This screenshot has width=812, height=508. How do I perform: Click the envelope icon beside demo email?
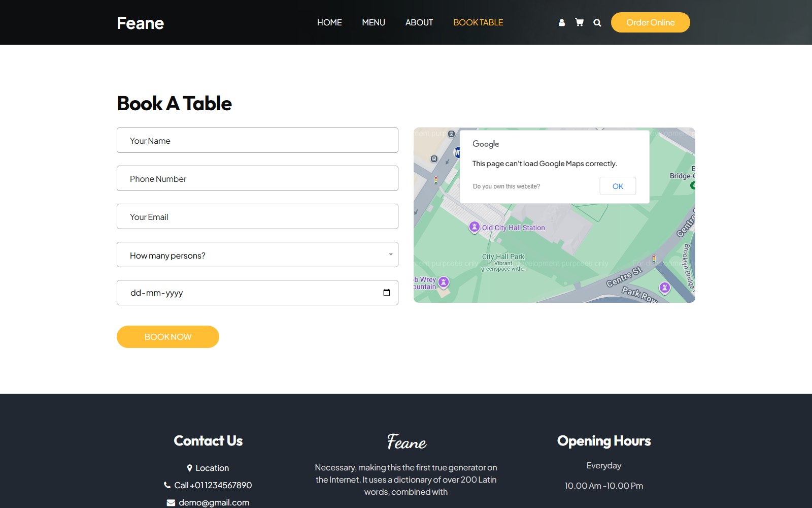click(171, 502)
